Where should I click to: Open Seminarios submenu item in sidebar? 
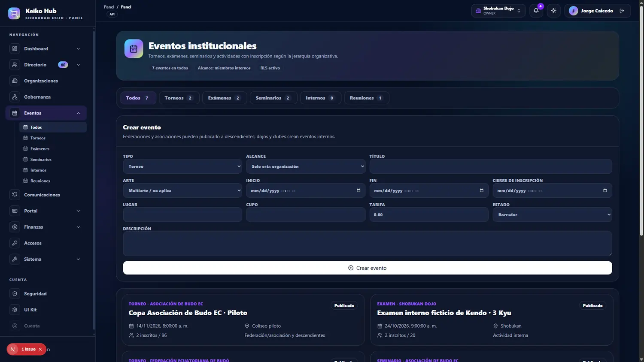[x=53, y=160]
